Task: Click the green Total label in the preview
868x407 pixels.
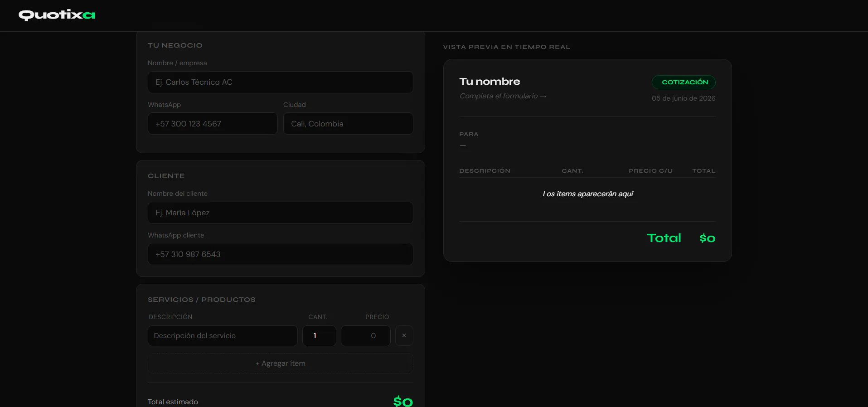Action: tap(664, 238)
